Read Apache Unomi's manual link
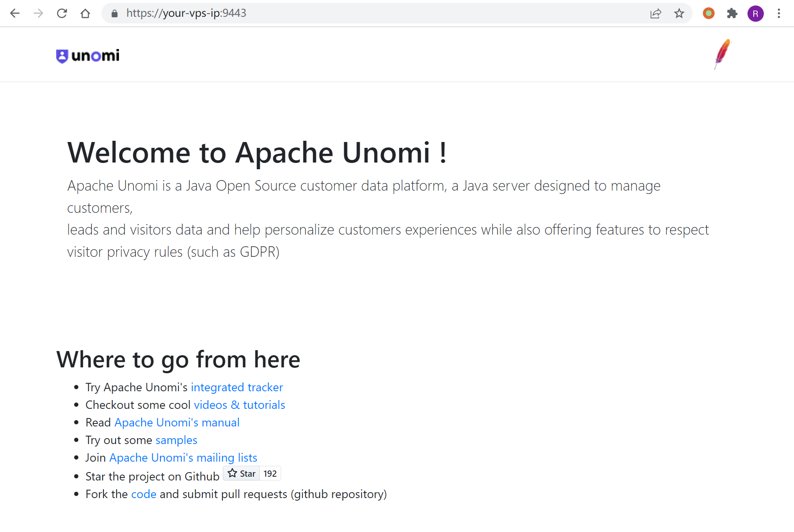Screen dimensions: 794x532 [x=177, y=422]
